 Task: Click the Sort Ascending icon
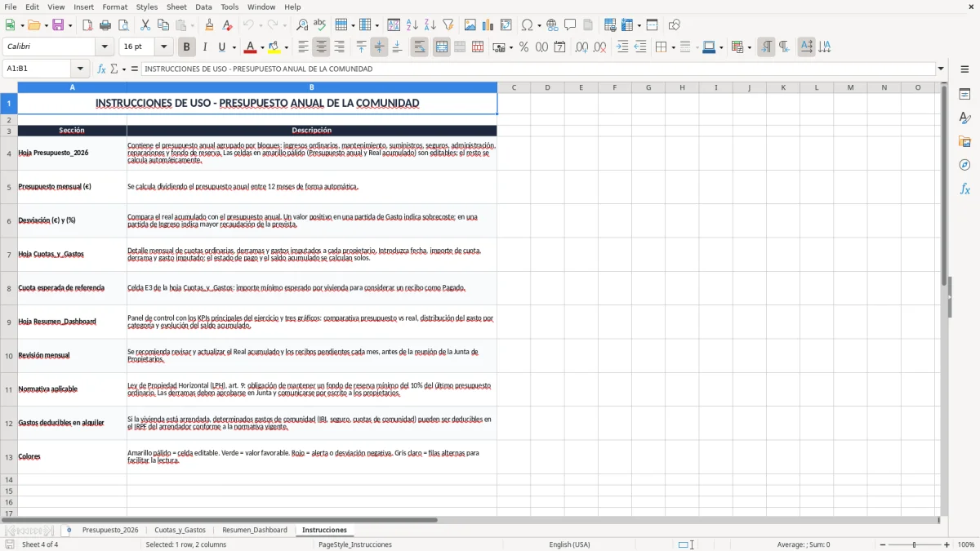(412, 25)
